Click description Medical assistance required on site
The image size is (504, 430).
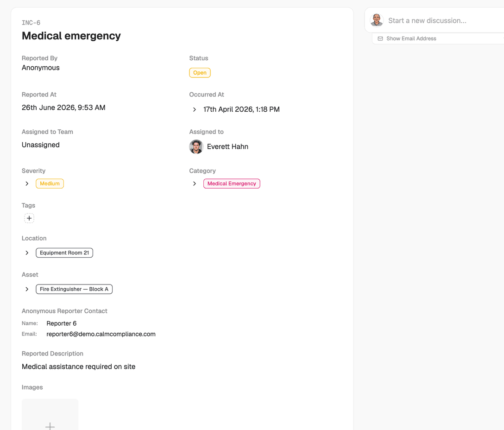(x=78, y=367)
